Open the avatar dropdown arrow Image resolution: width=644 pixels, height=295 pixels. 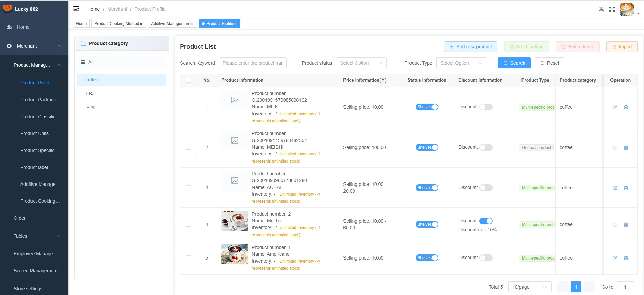click(x=638, y=14)
